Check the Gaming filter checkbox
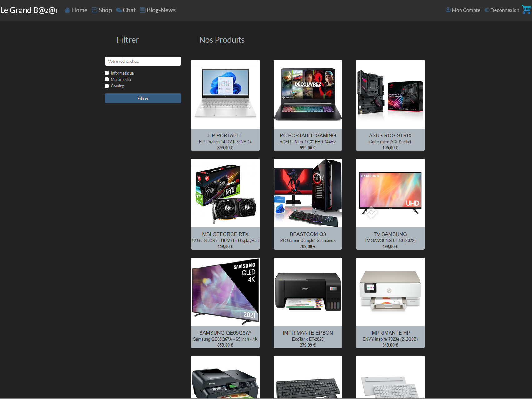Image resolution: width=532 pixels, height=399 pixels. pyautogui.click(x=107, y=86)
